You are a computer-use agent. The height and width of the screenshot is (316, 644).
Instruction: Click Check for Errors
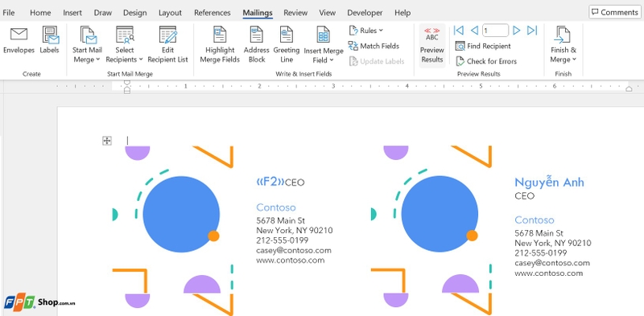point(486,62)
